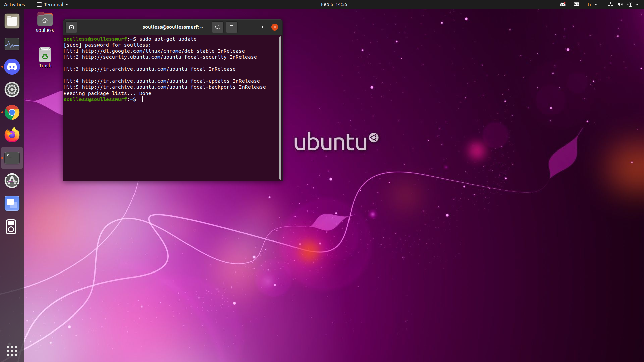This screenshot has height=362, width=644.
Task: Minimize the Terminal window
Action: point(248,27)
